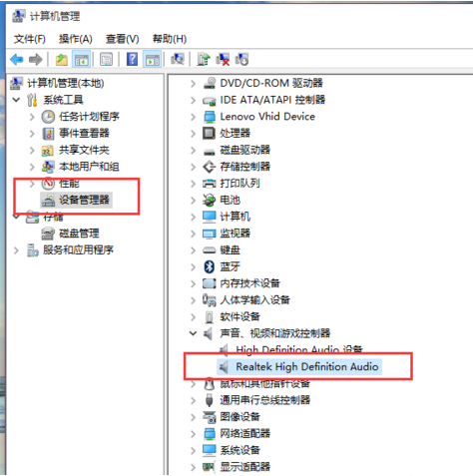The image size is (473, 476).
Task: Click the blue question mark help icon
Action: tap(132, 60)
